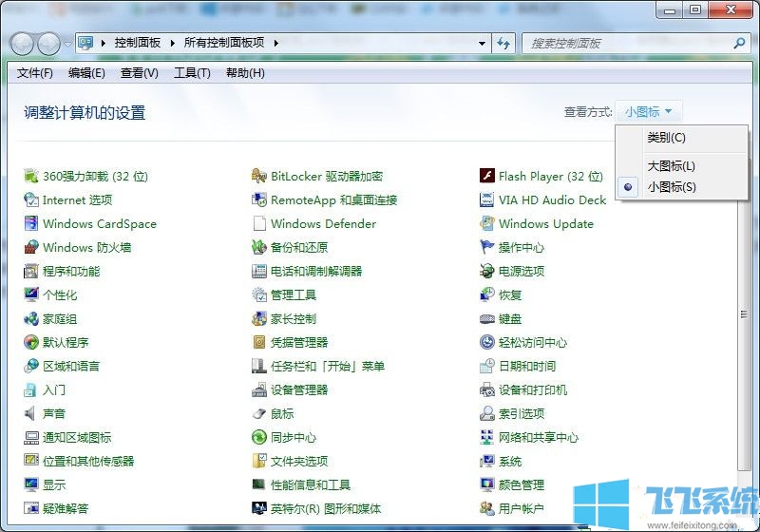Open the Windows 防火墙 icon
Screen dimensions: 760x532
pos(31,248)
